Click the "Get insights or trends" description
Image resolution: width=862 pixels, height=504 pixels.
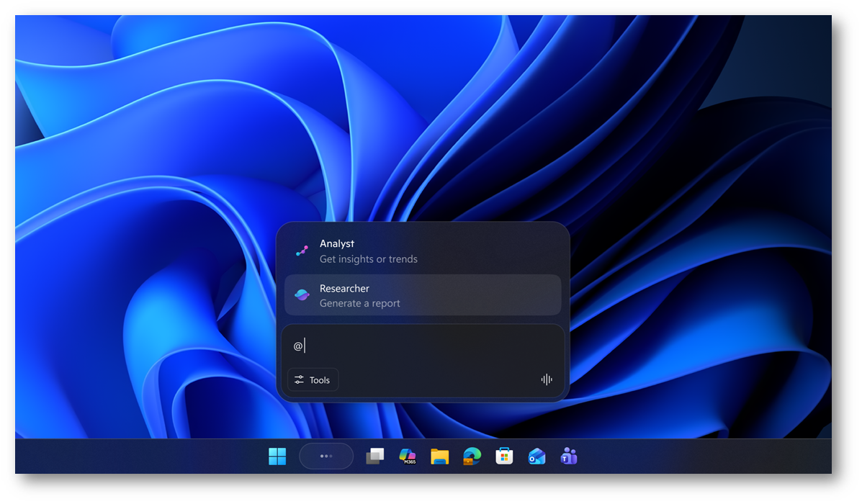[368, 259]
